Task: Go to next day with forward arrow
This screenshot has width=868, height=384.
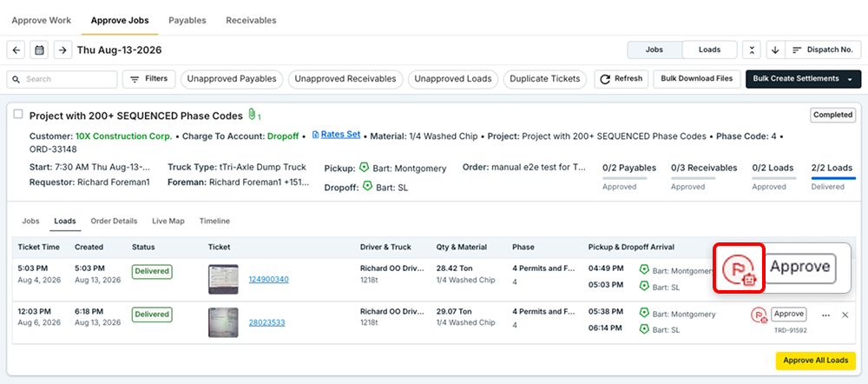Action: pos(62,50)
